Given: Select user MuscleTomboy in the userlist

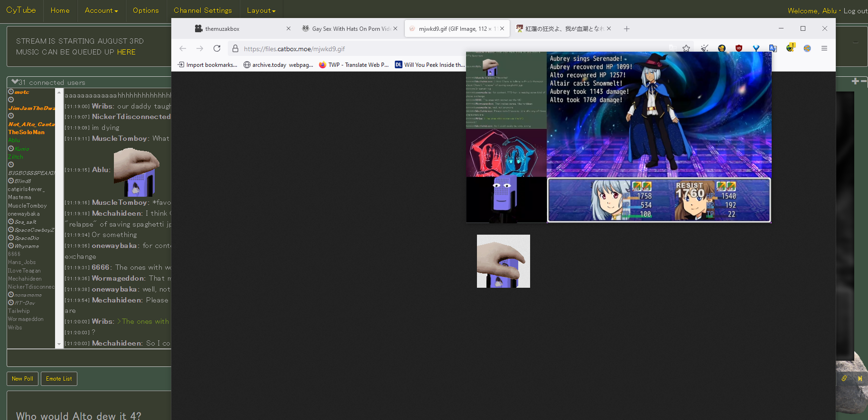Looking at the screenshot, I should (x=28, y=206).
